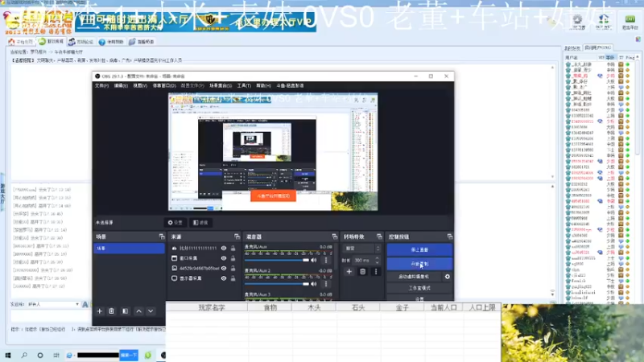This screenshot has height=362, width=644.
Task: Click Start Recording button in OBS controls
Action: click(419, 264)
